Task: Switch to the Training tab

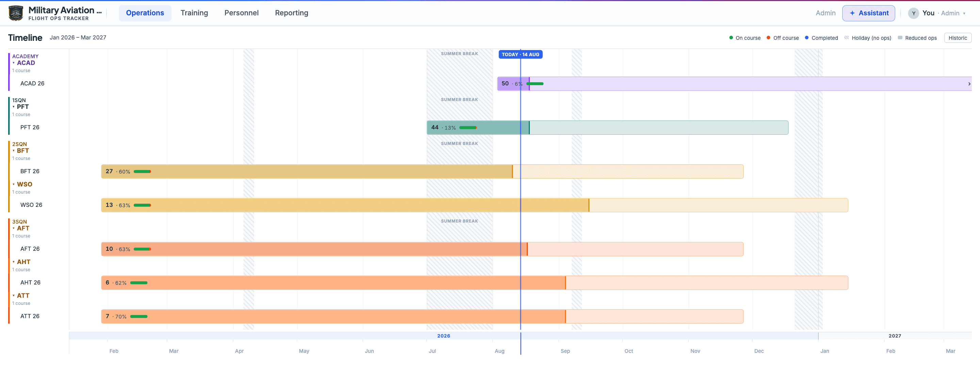Action: click(x=194, y=13)
